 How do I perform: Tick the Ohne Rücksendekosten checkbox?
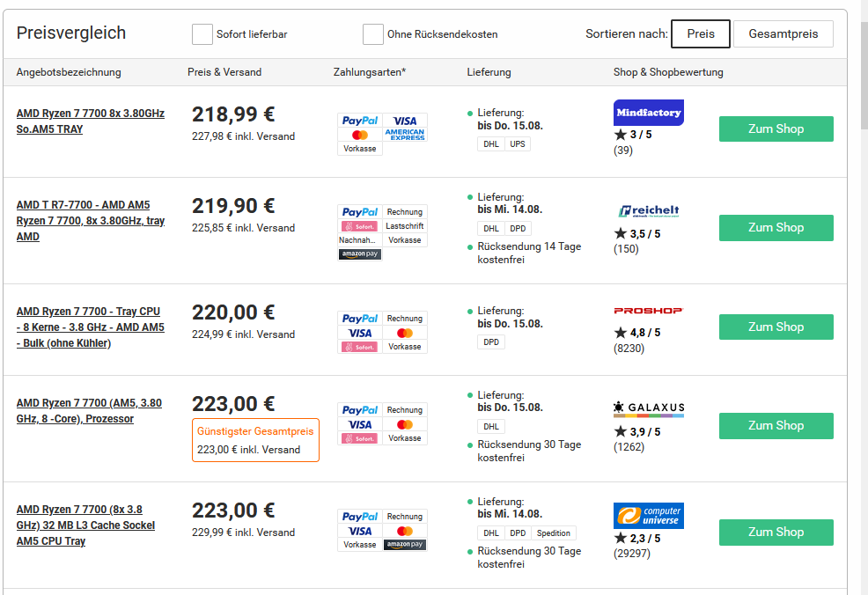click(x=373, y=34)
